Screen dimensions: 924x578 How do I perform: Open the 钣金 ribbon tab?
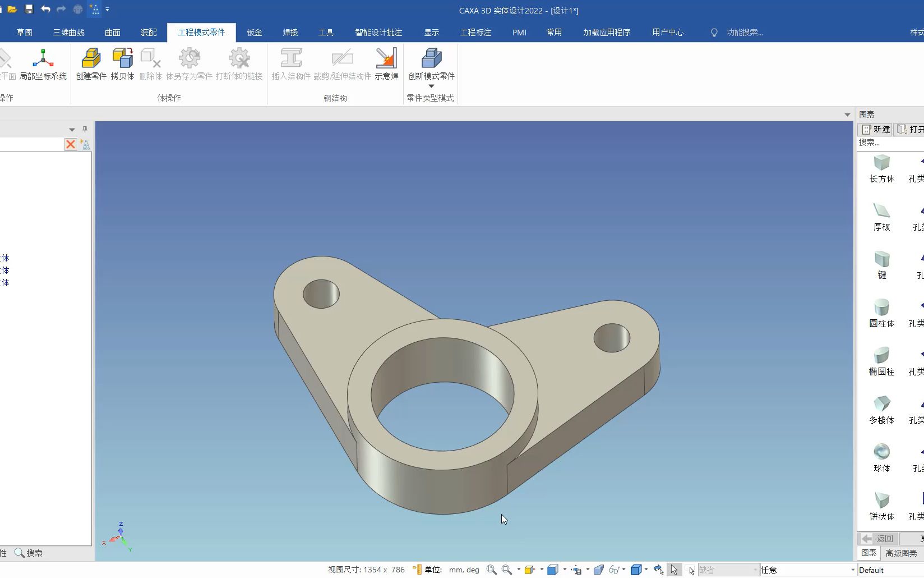click(x=255, y=33)
